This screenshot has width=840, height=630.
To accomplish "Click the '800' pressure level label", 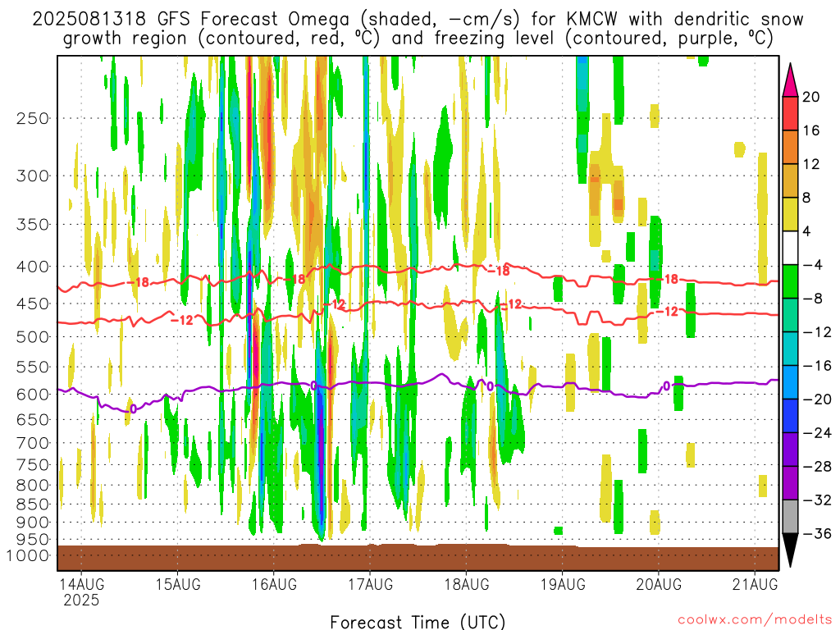I will (33, 486).
